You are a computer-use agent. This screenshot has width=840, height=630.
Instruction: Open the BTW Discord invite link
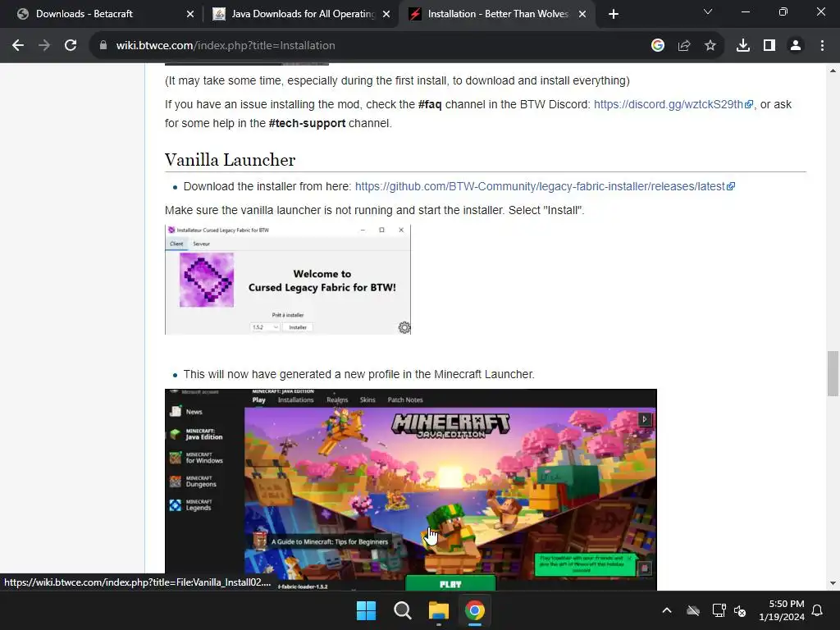[x=673, y=104]
